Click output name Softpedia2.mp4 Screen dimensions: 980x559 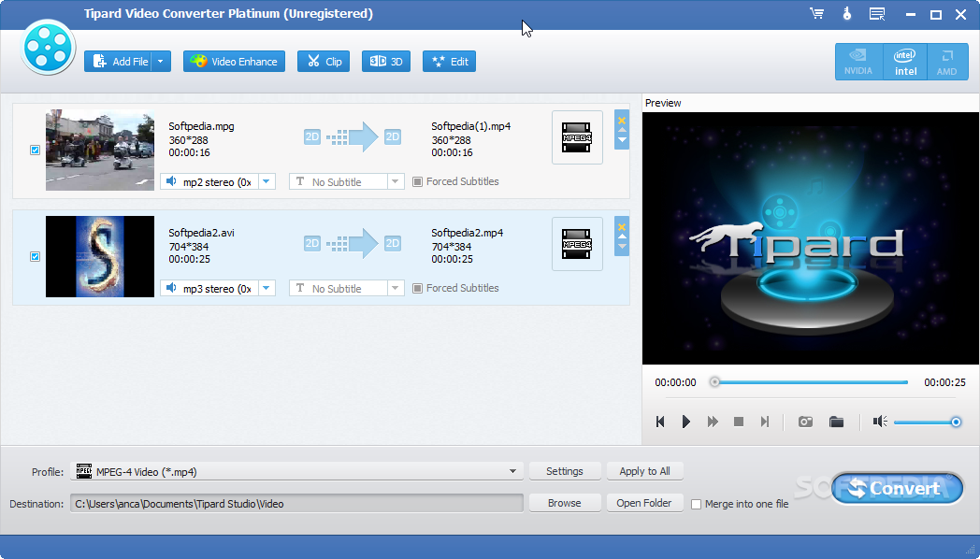pyautogui.click(x=467, y=233)
